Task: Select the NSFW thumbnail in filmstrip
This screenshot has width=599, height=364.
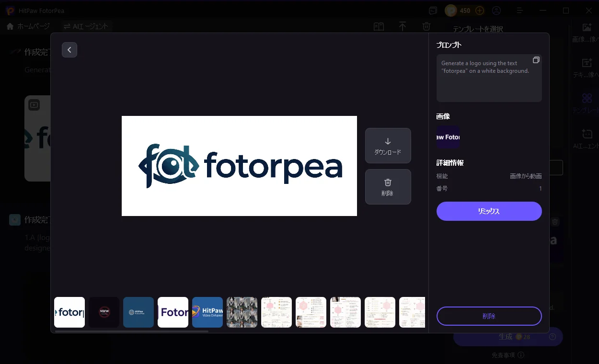Action: coord(104,312)
